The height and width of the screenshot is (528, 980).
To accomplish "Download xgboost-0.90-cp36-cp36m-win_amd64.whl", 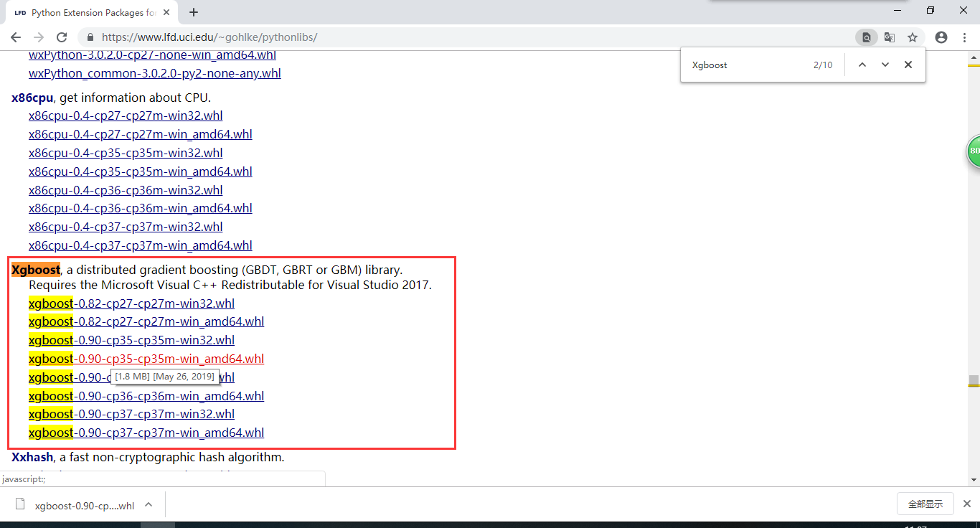I will 146,396.
